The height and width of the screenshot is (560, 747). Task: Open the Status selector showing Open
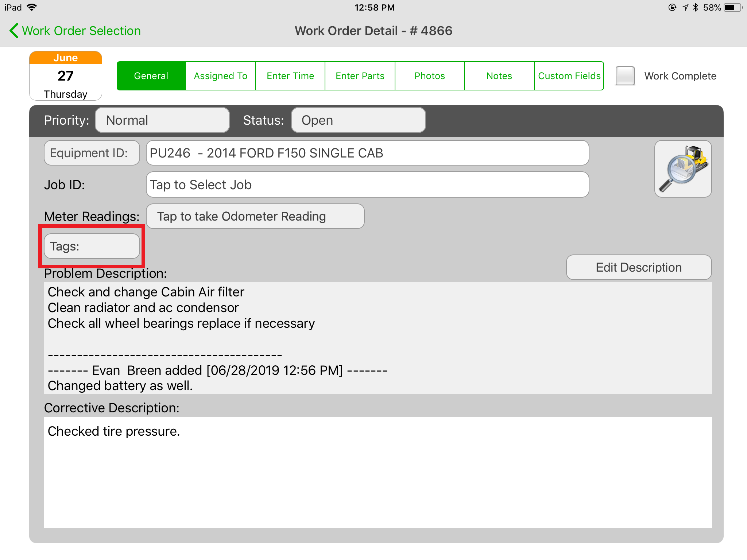358,120
